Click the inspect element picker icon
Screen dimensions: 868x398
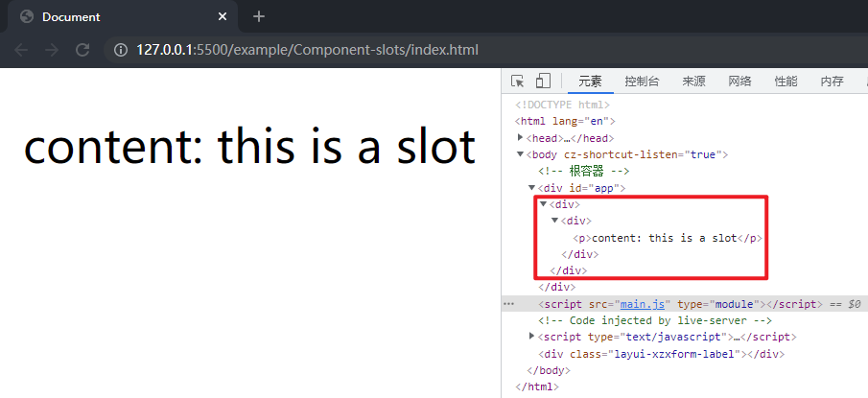tap(517, 82)
